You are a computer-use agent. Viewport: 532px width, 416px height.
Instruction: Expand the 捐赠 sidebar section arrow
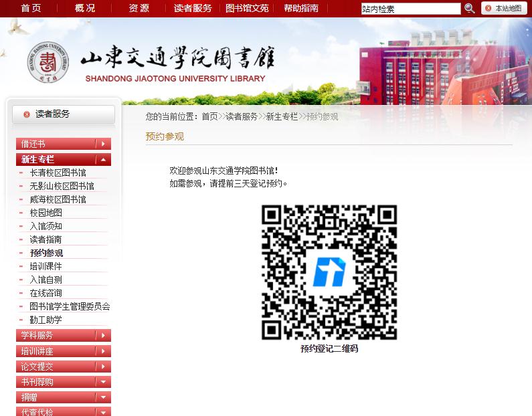coord(103,397)
